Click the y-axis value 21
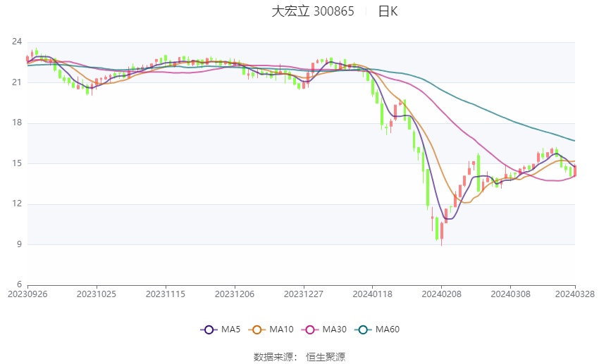Viewport: 599px width, 364px height. coord(17,82)
